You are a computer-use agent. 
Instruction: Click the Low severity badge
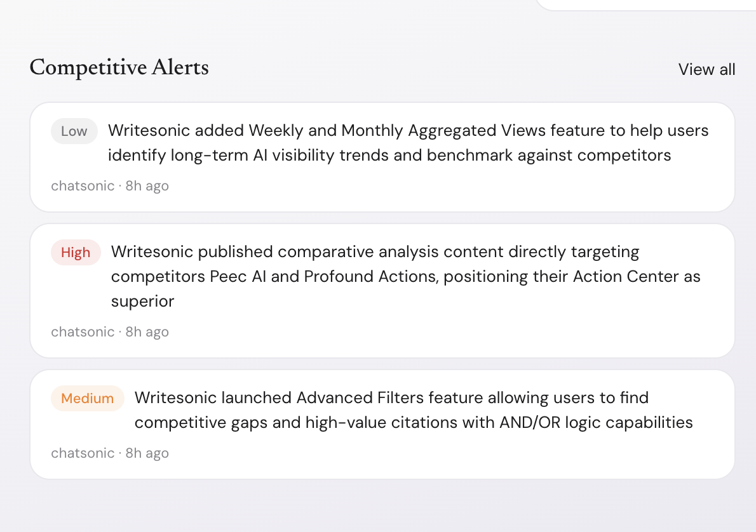click(x=74, y=131)
